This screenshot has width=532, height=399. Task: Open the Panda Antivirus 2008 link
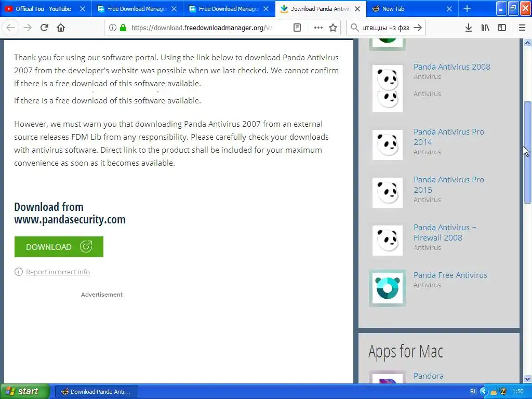451,67
